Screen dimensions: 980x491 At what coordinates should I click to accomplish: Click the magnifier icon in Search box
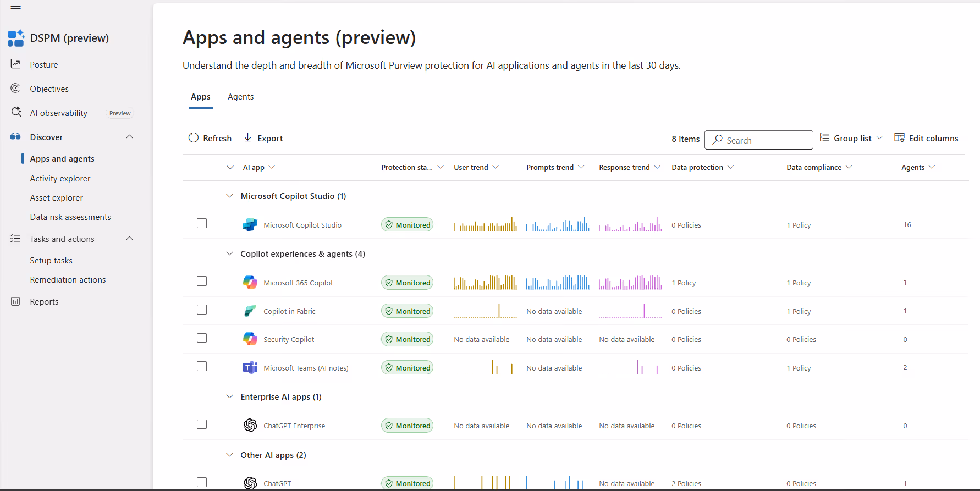tap(717, 140)
